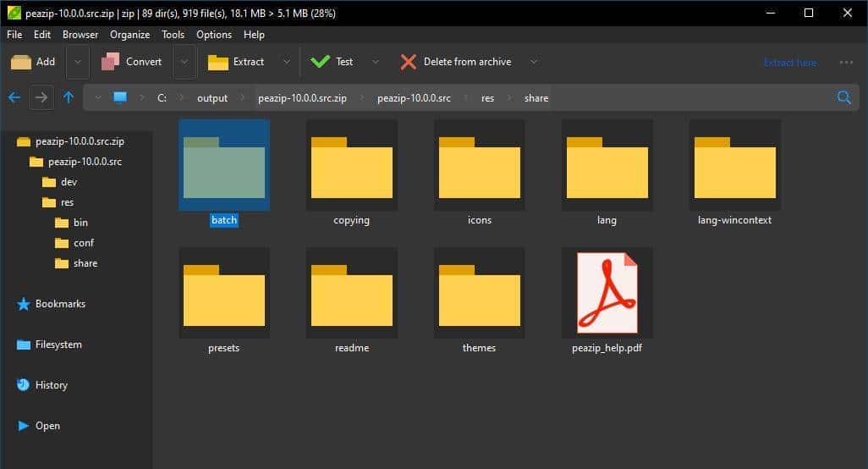Image resolution: width=868 pixels, height=469 pixels.
Task: Click the search magnifier icon
Action: pos(843,97)
